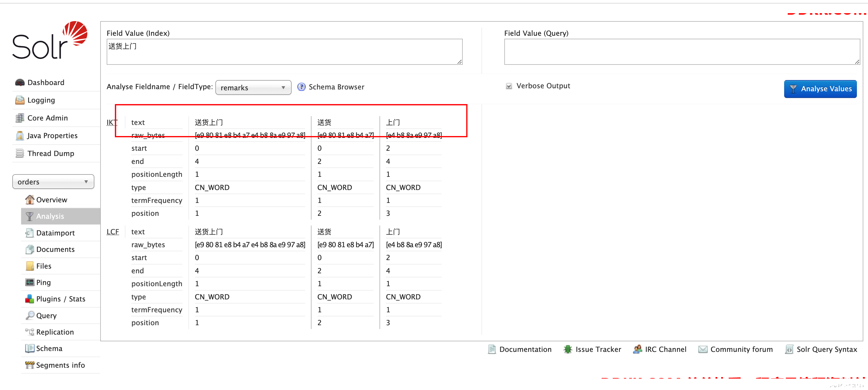This screenshot has width=868, height=390.
Task: Click the IRC Channel people icon
Action: click(638, 349)
